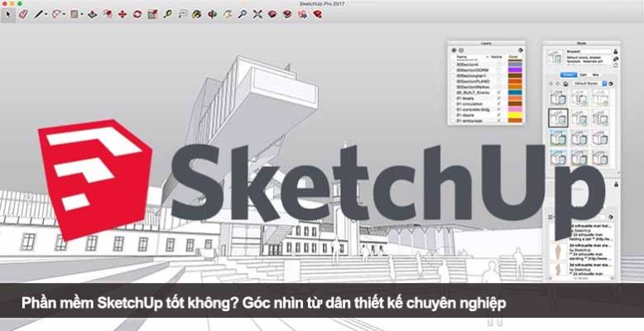Open the Default Styles collection dropdown
This screenshot has width=644, height=331.
coord(590,84)
